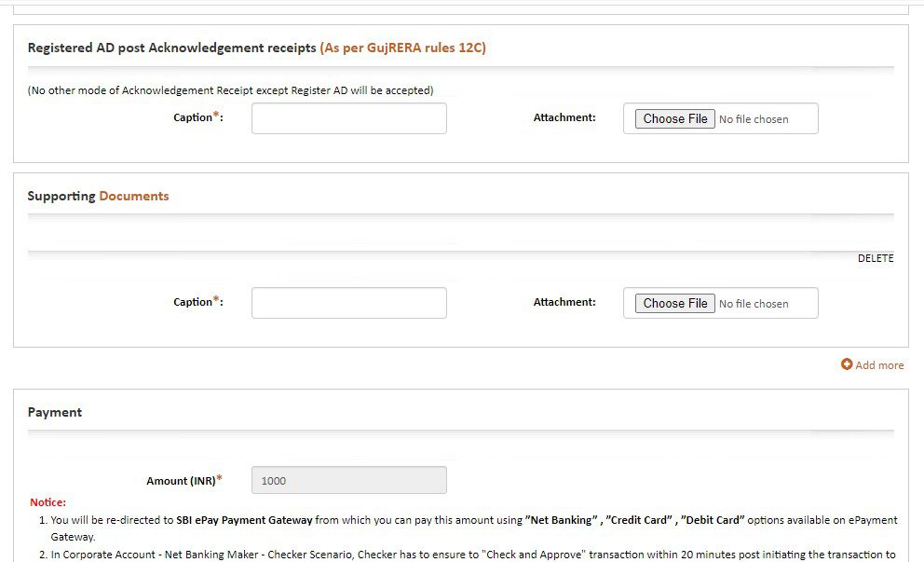Screen dimensions: 924x562
Task: Click the Registered AD post Acknowledgement heading
Action: [x=171, y=48]
